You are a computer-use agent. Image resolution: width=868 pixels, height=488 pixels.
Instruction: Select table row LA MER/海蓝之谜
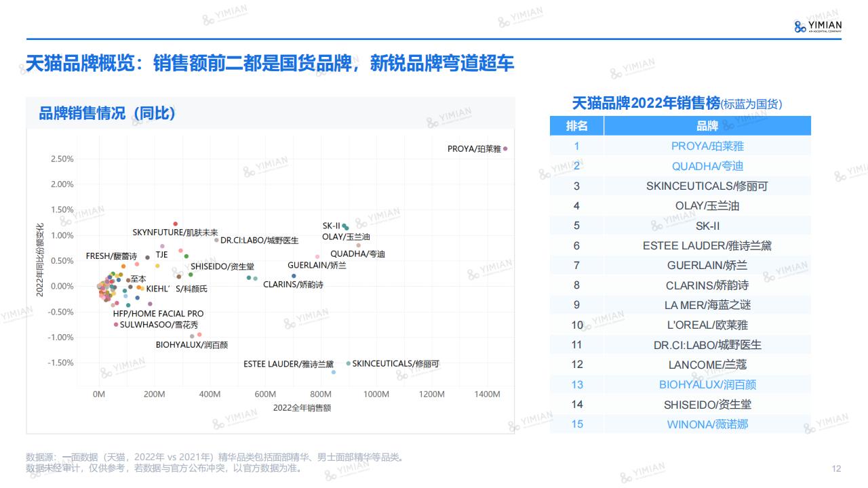click(680, 305)
